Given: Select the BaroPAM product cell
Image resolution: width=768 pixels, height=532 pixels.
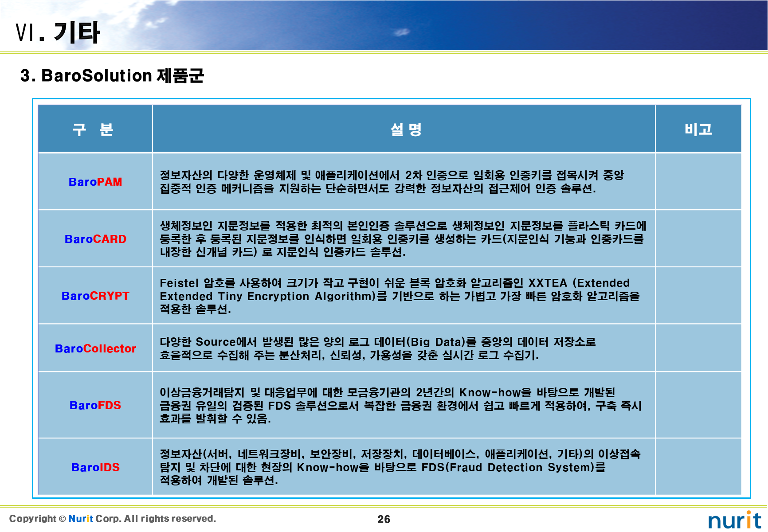Looking at the screenshot, I should pyautogui.click(x=95, y=182).
